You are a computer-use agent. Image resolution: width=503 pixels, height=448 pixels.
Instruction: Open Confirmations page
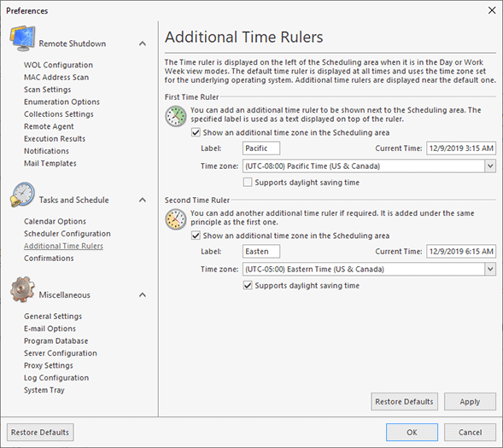49,258
